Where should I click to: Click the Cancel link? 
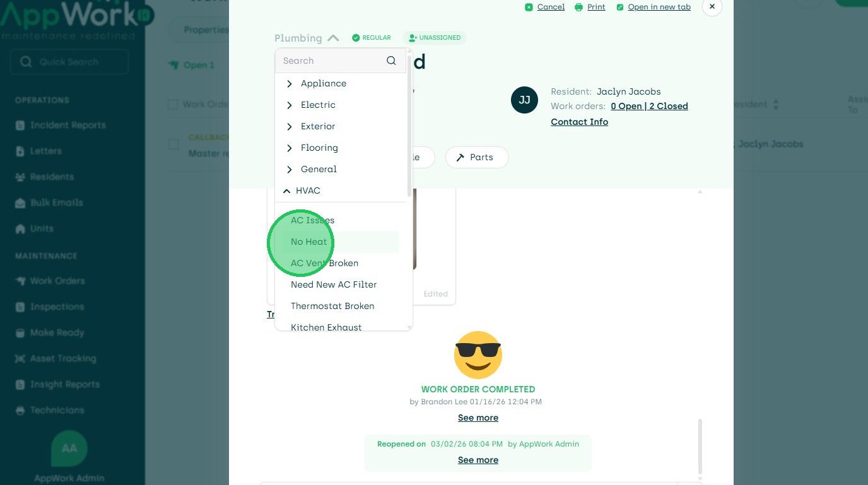coord(551,7)
